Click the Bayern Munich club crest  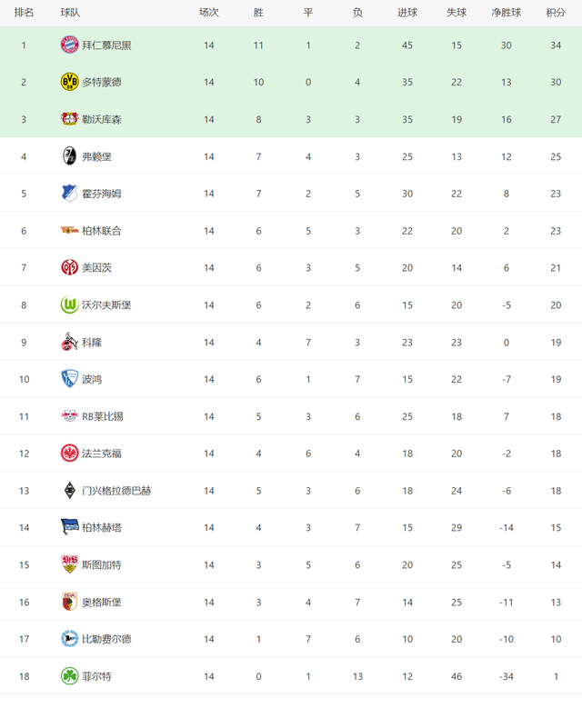70,45
